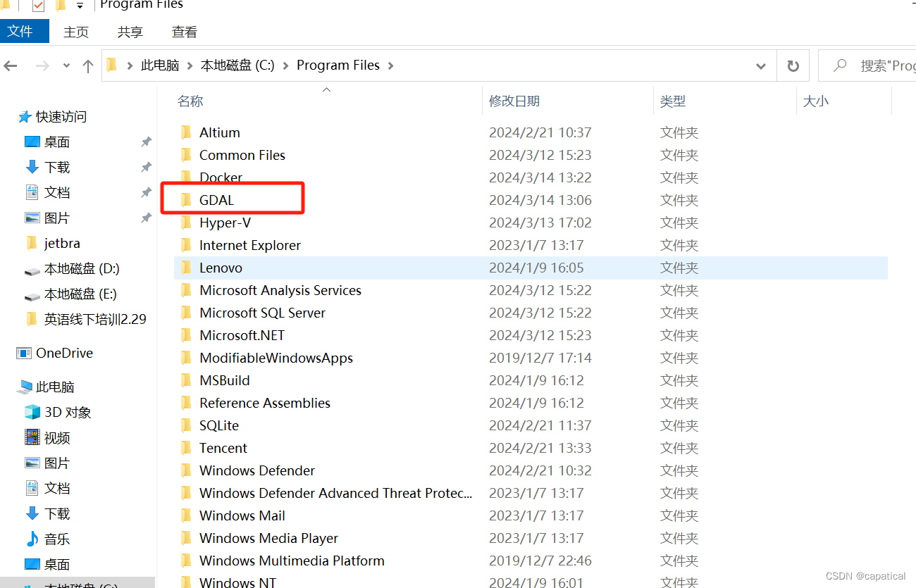Select Windows Multimedia Platform folder icon
The height and width of the screenshot is (588, 916).
(x=187, y=561)
